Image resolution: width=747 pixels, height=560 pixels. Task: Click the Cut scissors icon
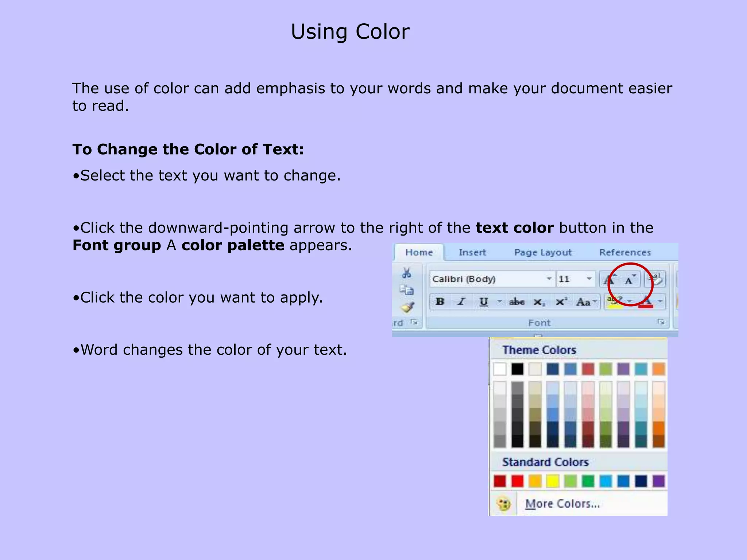pos(407,273)
